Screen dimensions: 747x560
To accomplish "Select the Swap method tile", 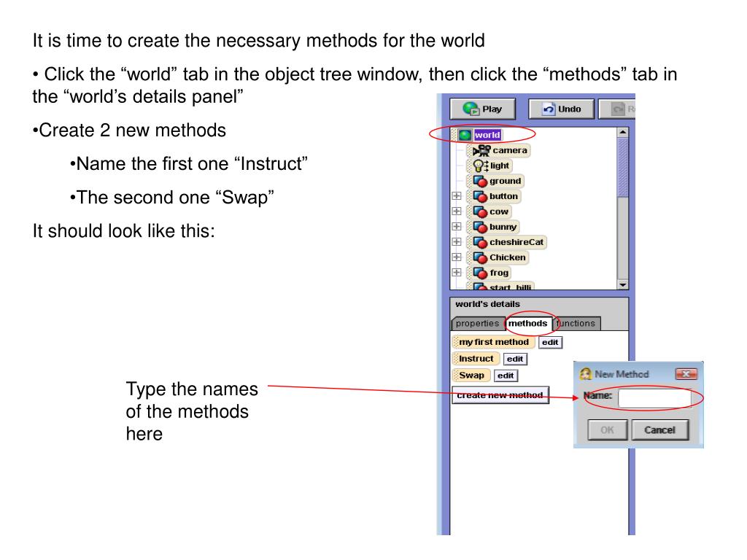I will 471,376.
